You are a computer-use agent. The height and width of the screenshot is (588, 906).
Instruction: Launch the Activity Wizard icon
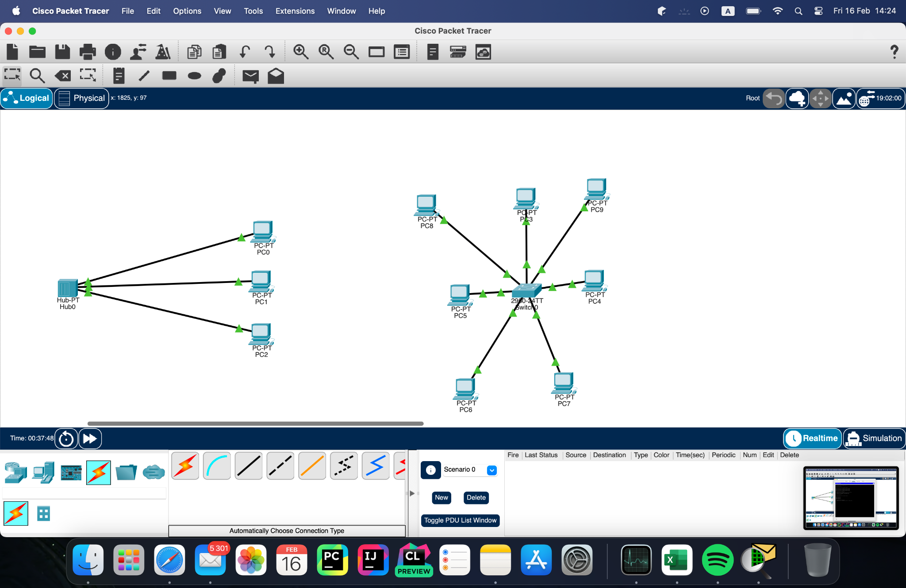163,52
